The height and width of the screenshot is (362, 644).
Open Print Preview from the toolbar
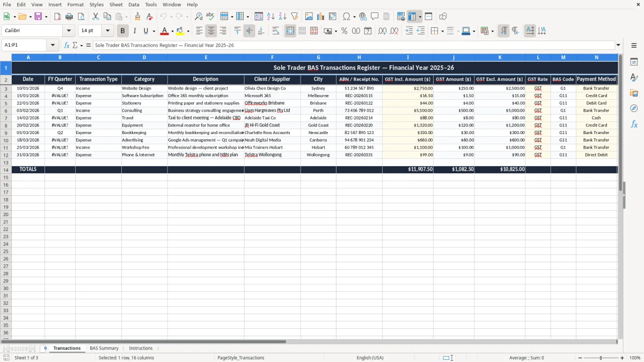click(80, 17)
